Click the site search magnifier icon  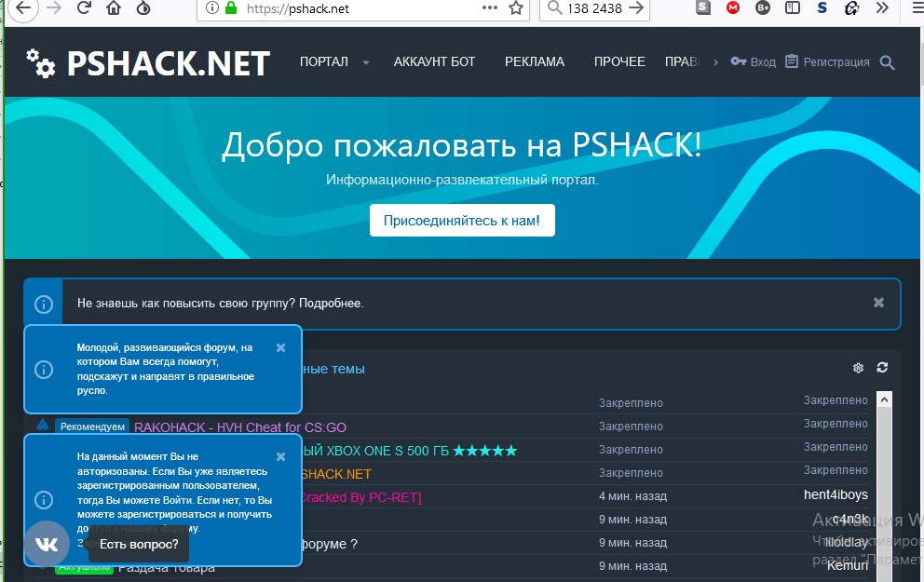click(x=887, y=62)
